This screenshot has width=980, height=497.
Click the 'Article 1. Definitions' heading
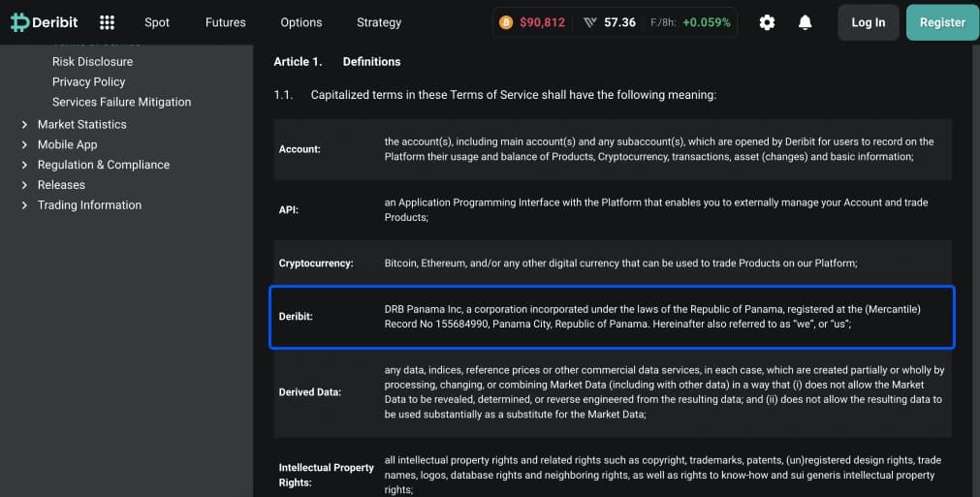[337, 62]
